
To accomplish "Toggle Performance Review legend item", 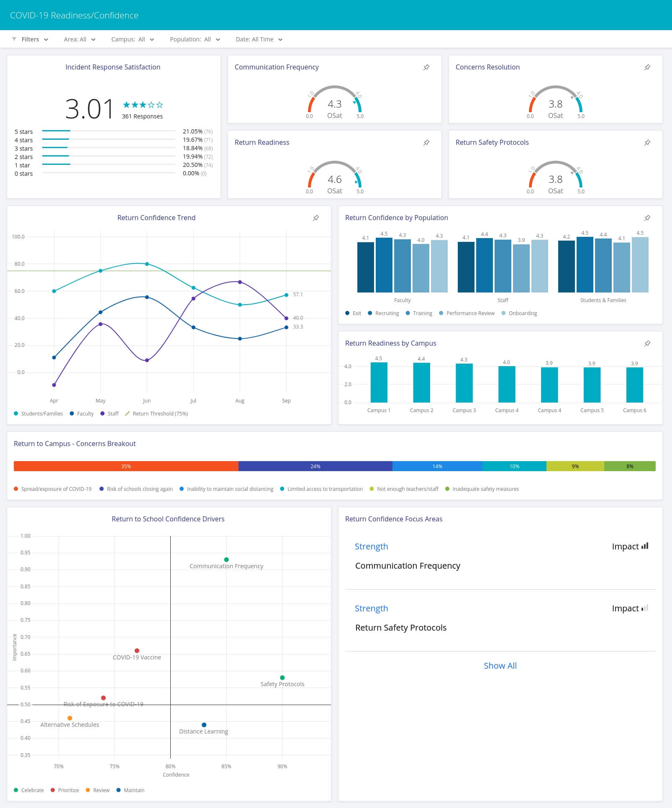I will (467, 313).
